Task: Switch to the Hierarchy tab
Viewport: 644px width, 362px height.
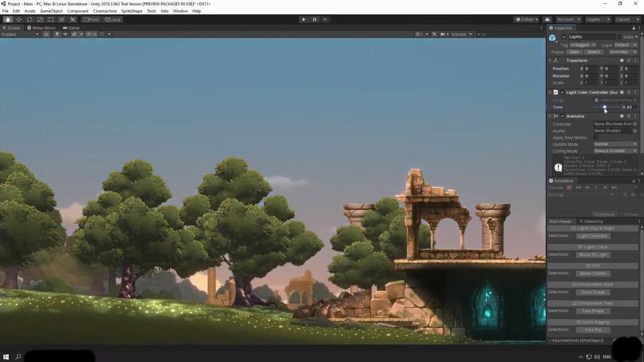Action: click(591, 221)
